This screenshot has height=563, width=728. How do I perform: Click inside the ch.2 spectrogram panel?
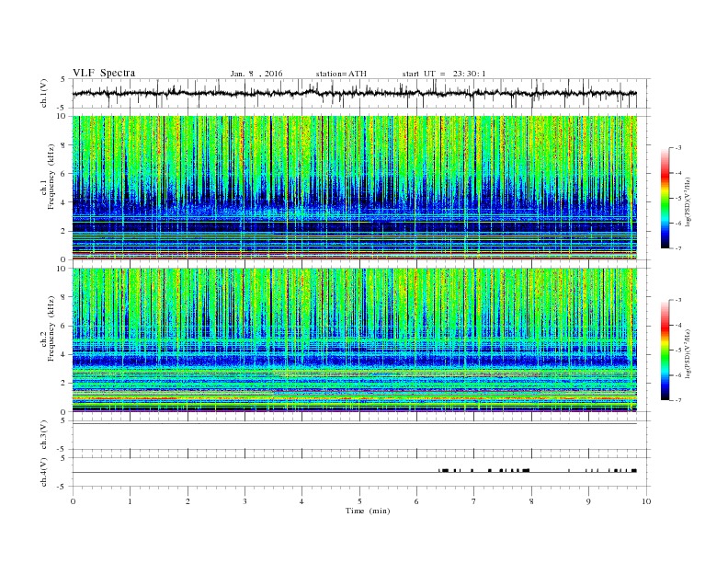(x=355, y=340)
